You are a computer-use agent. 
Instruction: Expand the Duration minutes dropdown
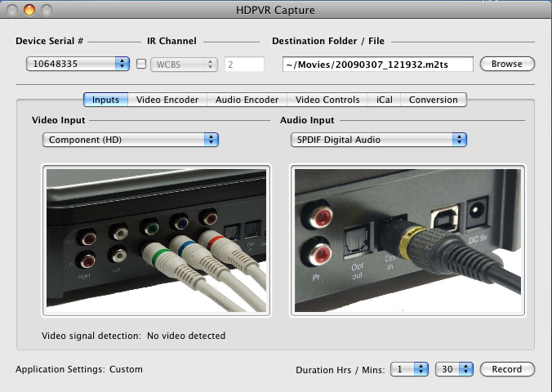click(454, 369)
